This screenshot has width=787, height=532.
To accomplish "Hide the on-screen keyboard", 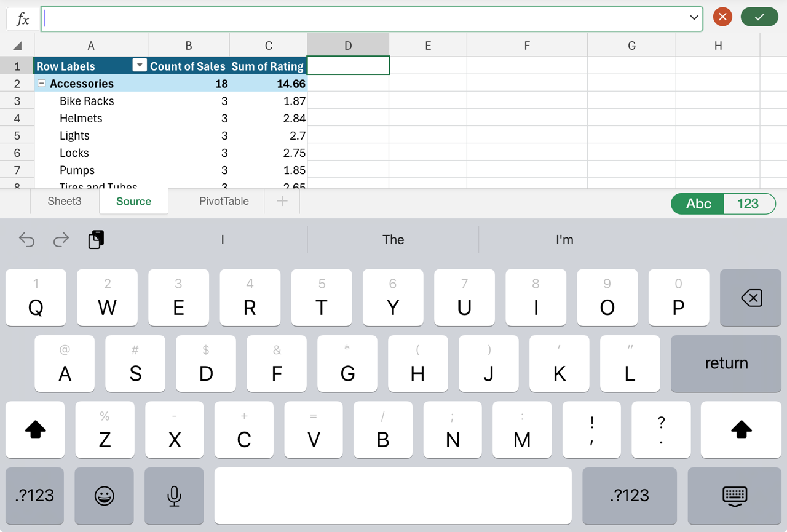I will (735, 496).
